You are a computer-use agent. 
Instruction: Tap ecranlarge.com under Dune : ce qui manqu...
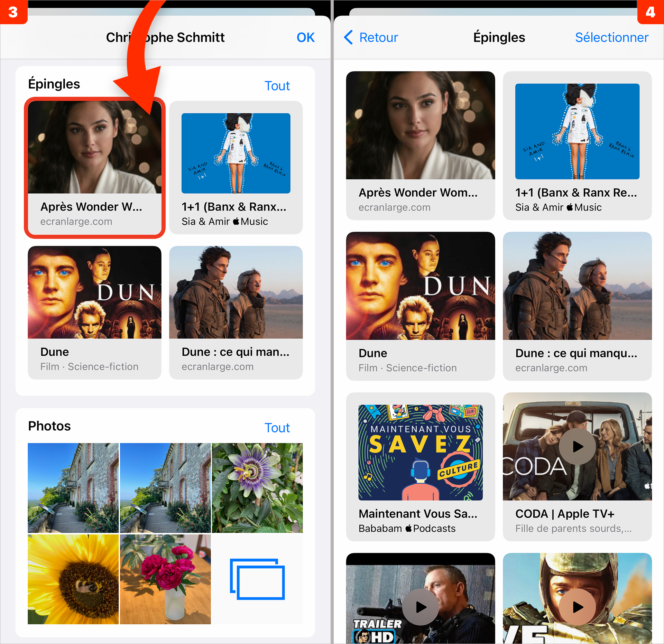[551, 368]
